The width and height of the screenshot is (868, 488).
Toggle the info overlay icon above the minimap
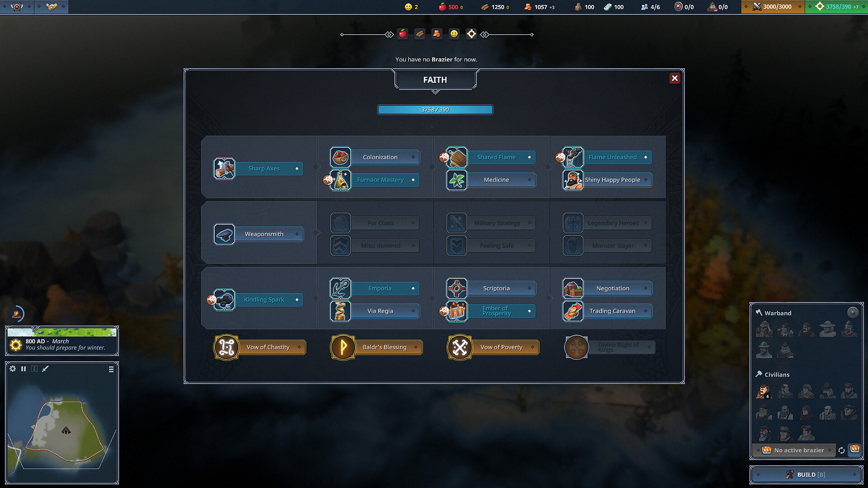(x=34, y=369)
